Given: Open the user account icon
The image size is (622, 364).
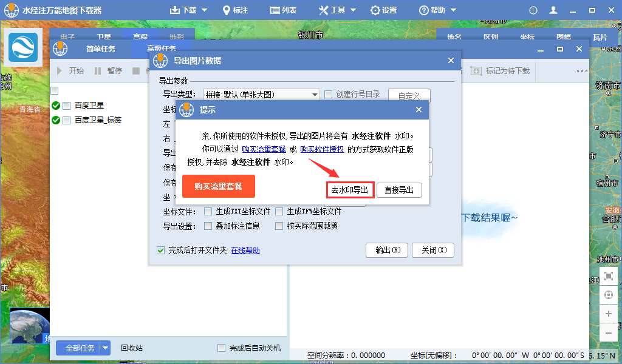Looking at the screenshot, I should click(x=553, y=10).
